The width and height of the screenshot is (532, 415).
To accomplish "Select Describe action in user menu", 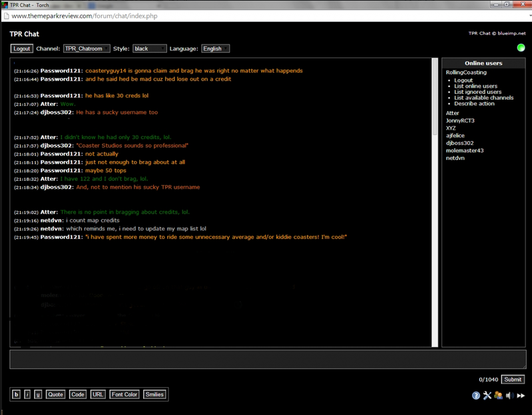I will tap(474, 104).
